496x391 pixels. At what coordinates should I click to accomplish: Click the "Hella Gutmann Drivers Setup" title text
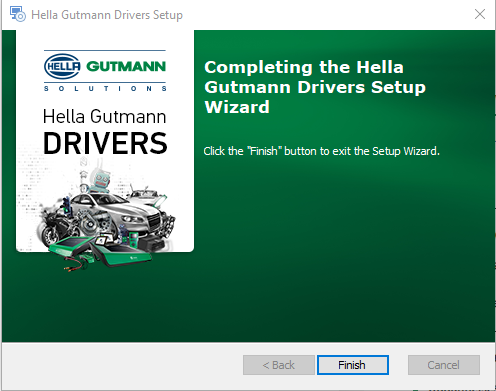coord(107,15)
